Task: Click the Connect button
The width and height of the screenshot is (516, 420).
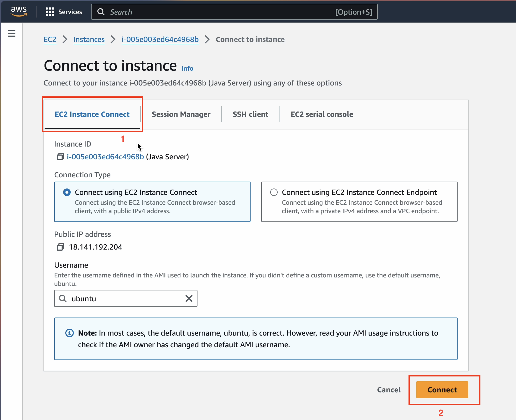Action: [442, 390]
